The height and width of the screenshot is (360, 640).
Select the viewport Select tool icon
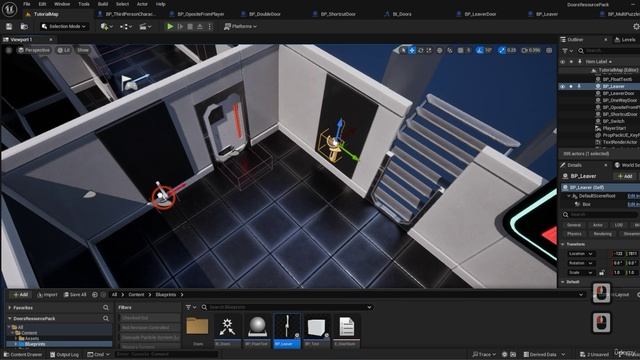click(x=404, y=50)
